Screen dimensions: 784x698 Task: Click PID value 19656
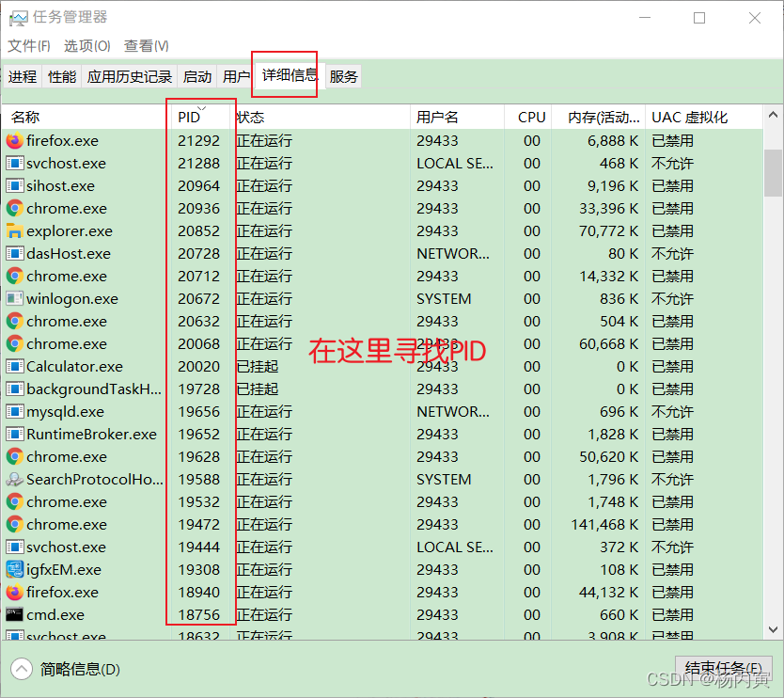198,411
